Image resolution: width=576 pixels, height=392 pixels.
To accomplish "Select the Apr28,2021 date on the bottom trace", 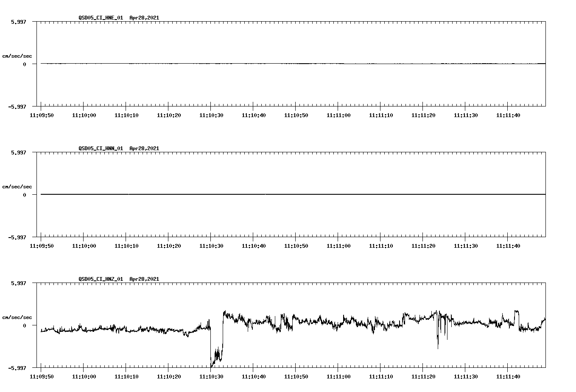I will pos(144,279).
